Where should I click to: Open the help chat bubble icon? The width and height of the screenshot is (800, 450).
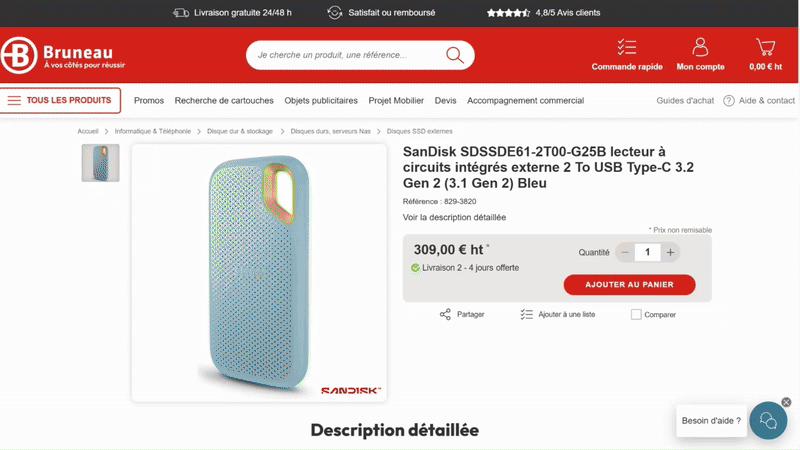click(x=768, y=421)
